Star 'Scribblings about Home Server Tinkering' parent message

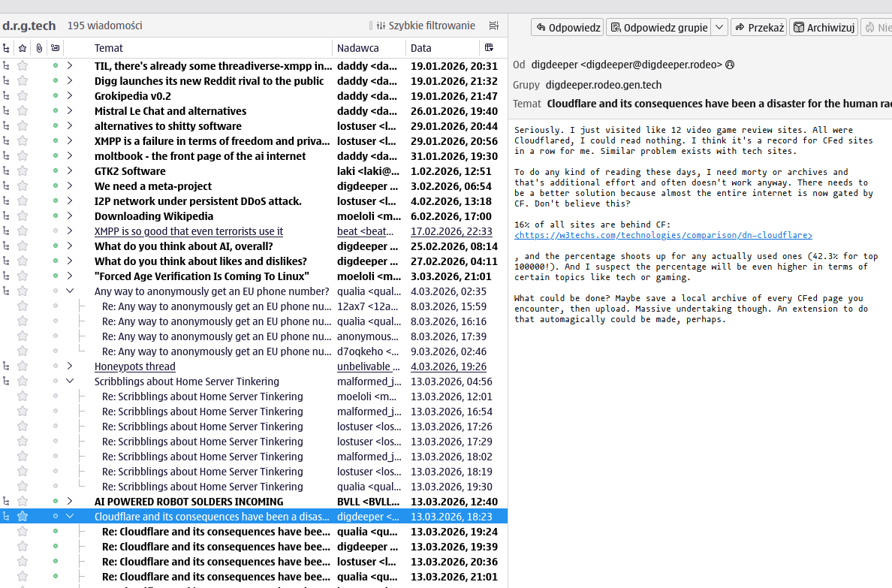23,381
